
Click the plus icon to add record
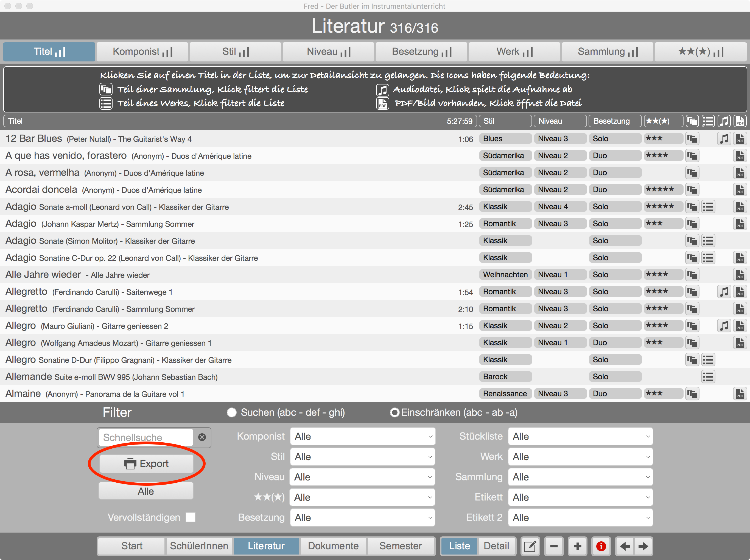577,546
